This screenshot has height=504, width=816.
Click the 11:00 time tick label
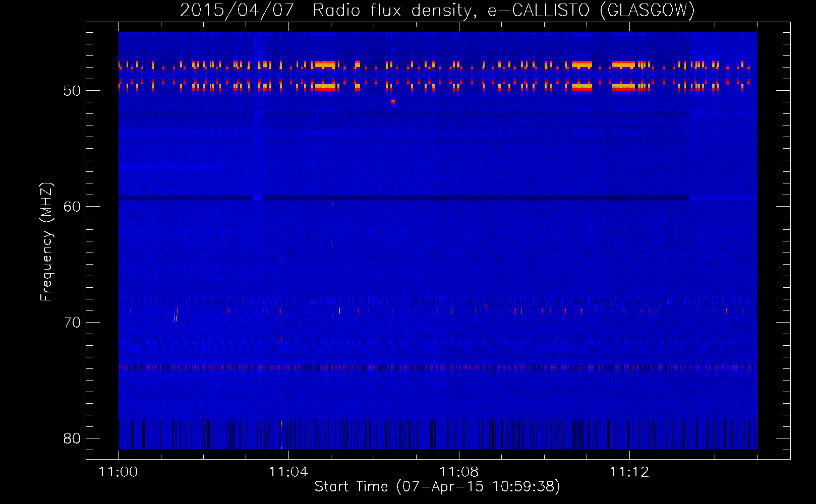click(118, 472)
